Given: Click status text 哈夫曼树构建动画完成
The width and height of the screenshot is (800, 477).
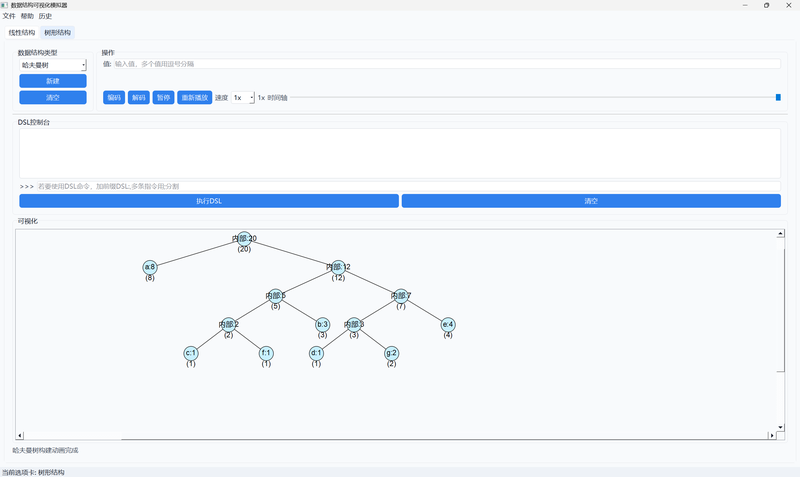Looking at the screenshot, I should (46, 450).
